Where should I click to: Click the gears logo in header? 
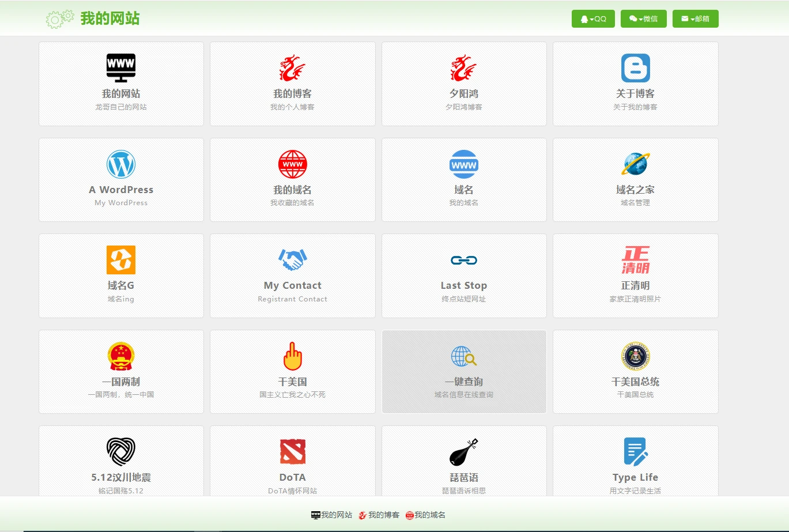point(60,19)
